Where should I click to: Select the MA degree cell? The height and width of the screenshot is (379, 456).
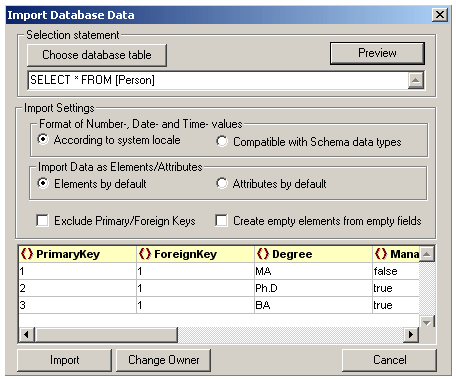[x=313, y=271]
